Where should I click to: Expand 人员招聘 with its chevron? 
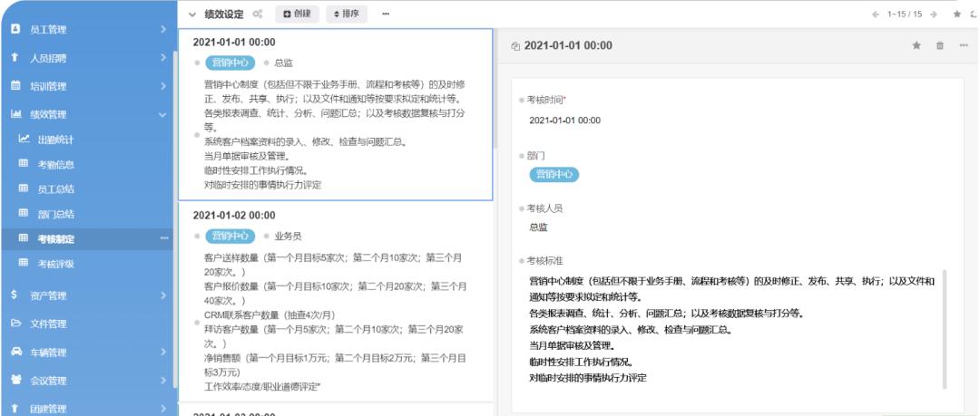point(162,57)
